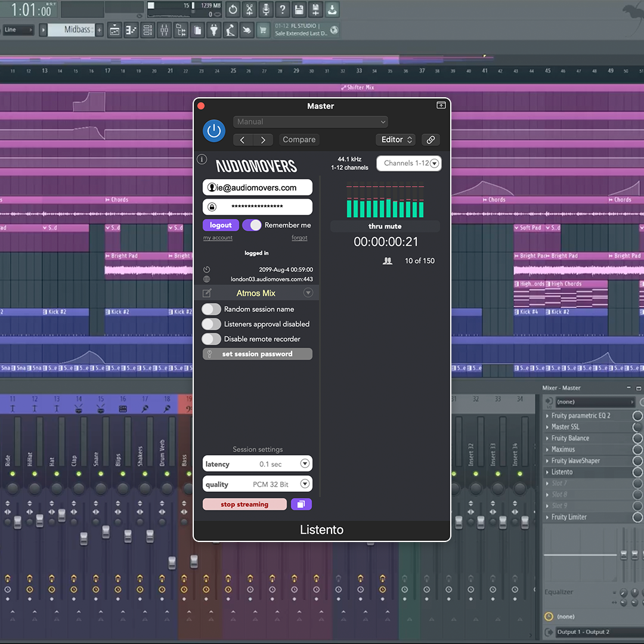Click the link chain icon in Master window
This screenshot has width=644, height=644.
pos(431,140)
